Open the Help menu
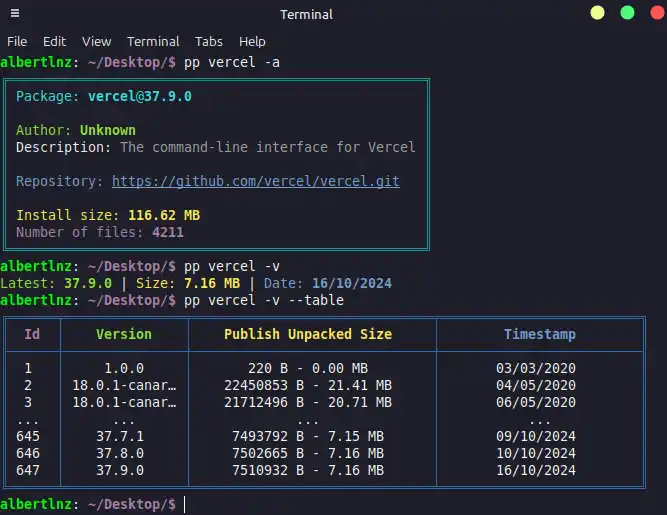 point(252,42)
